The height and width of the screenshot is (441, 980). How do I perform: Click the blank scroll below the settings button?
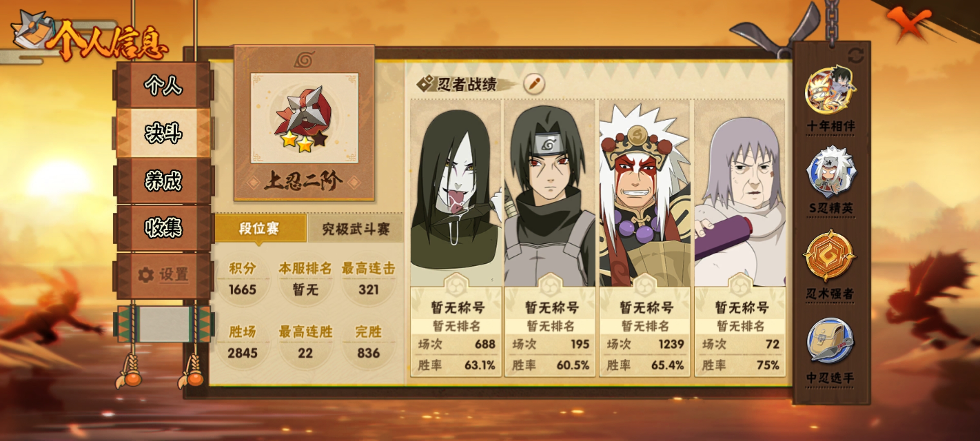tap(164, 324)
